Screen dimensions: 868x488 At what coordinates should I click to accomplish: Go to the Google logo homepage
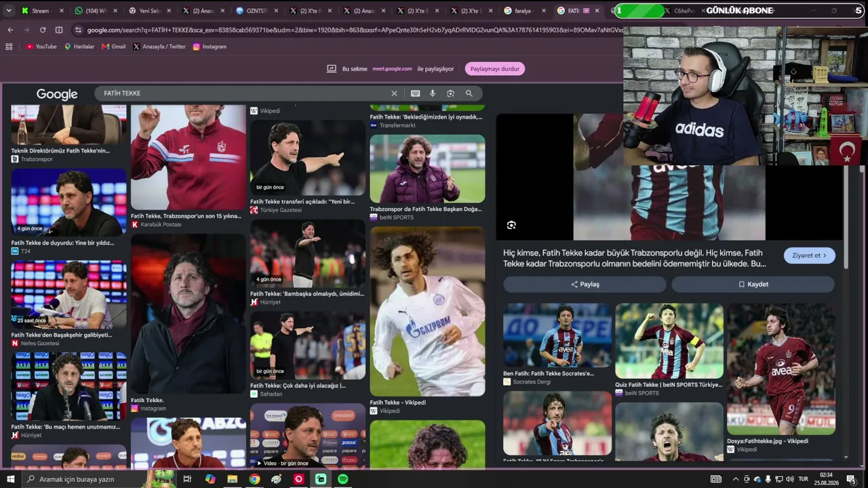click(57, 94)
